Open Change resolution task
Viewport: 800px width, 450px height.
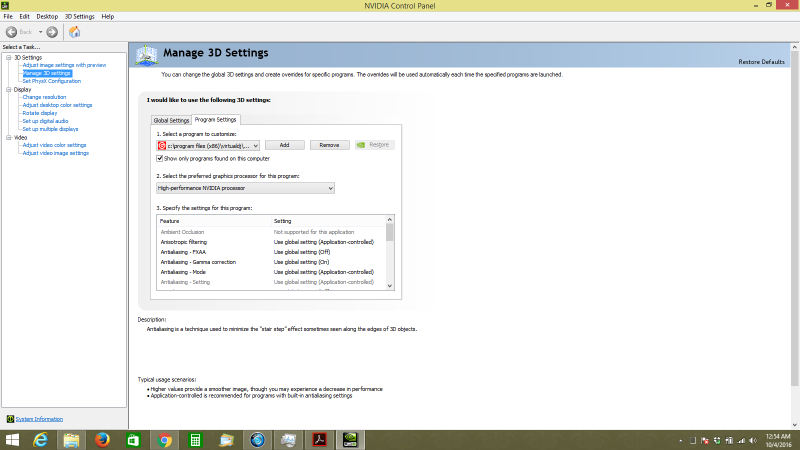coord(44,97)
